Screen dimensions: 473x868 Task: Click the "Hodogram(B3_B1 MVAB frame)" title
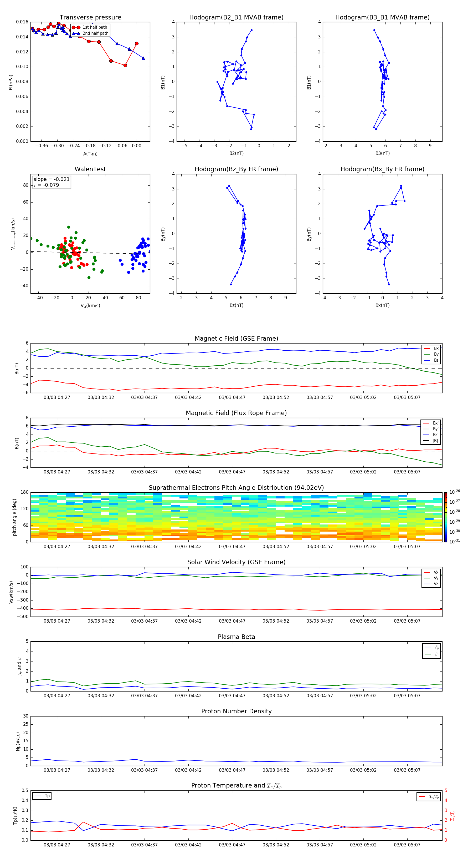coord(382,17)
